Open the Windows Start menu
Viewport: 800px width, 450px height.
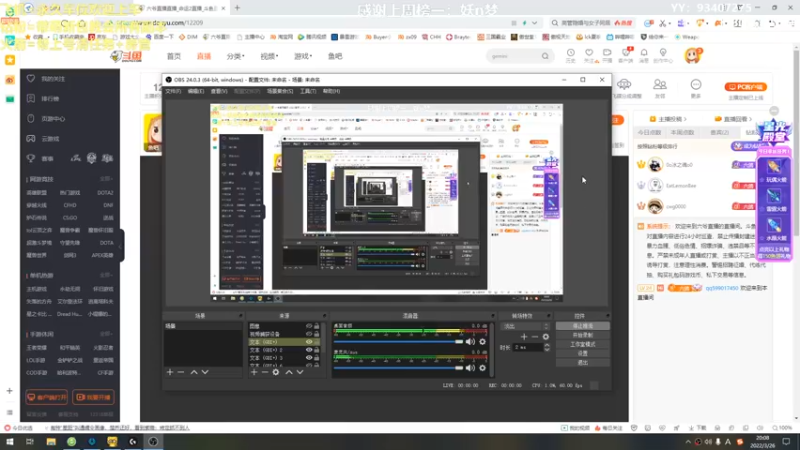(10, 441)
